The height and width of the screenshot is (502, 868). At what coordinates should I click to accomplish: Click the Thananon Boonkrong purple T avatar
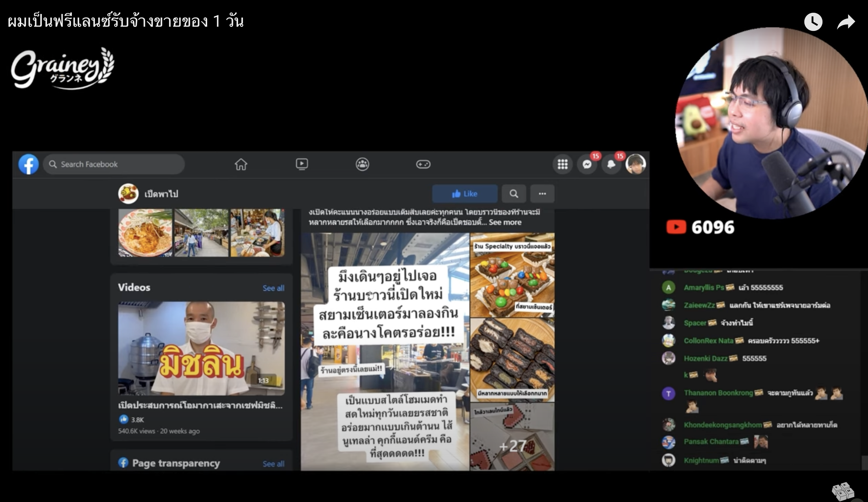(668, 393)
